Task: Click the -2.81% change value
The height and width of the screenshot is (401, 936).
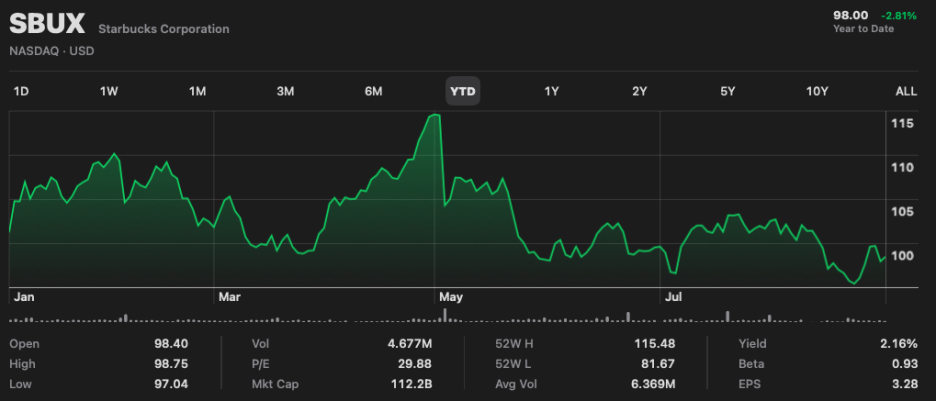Action: (x=898, y=16)
